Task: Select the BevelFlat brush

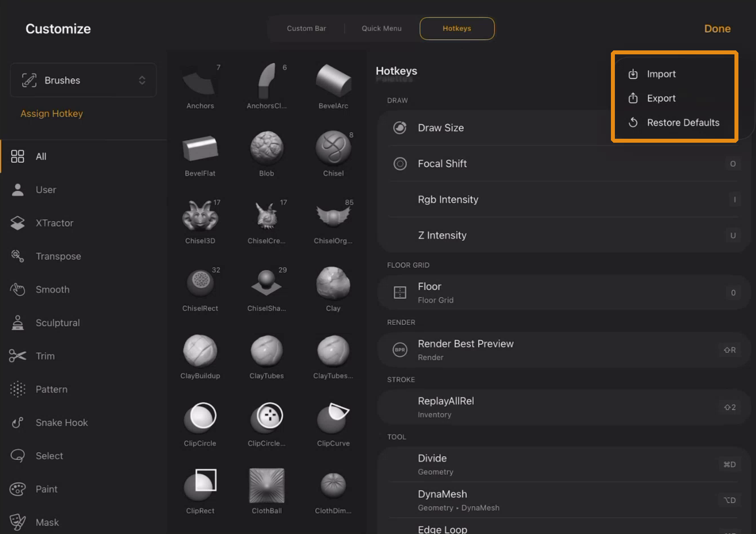Action: (x=200, y=153)
